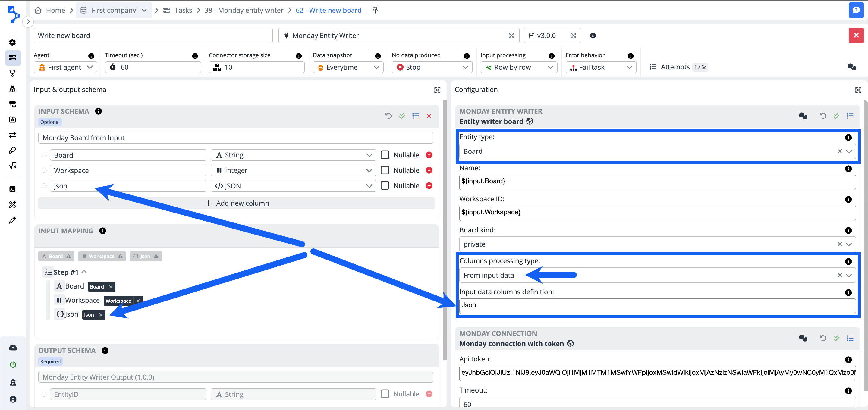This screenshot has height=410, width=868.
Task: Toggle Nullable checkbox for Workspace column
Action: (x=385, y=170)
